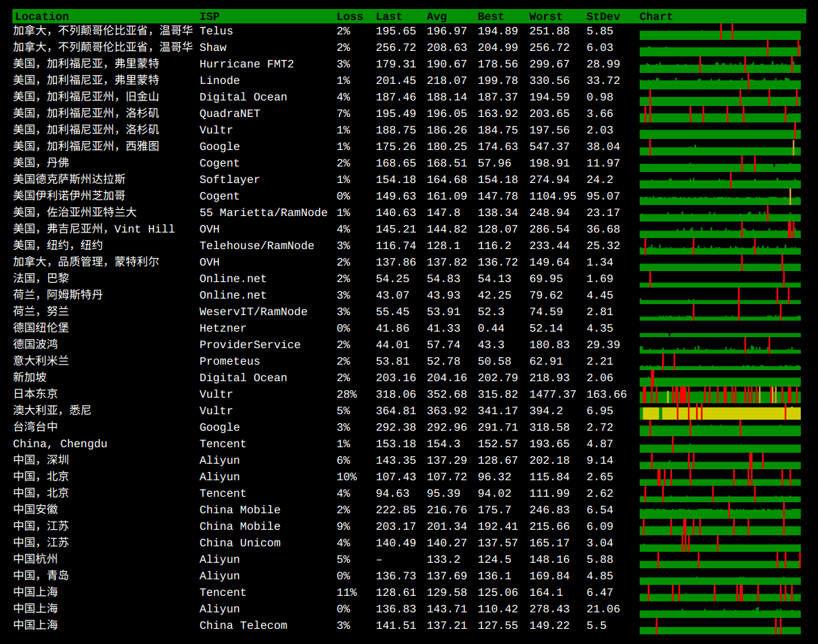Select the 中国安徽 location
Image resolution: width=818 pixels, height=644 pixels.
point(35,509)
